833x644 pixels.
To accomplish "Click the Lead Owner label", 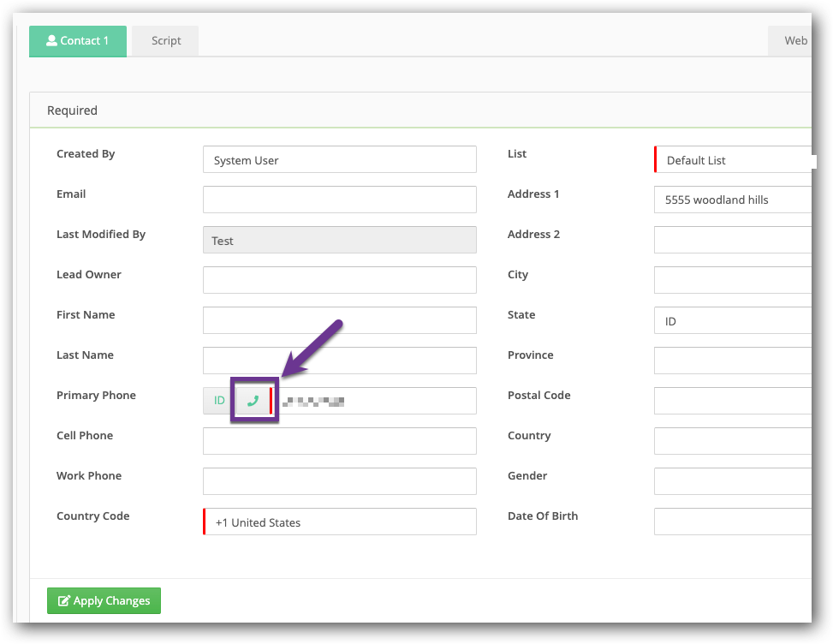I will point(89,275).
